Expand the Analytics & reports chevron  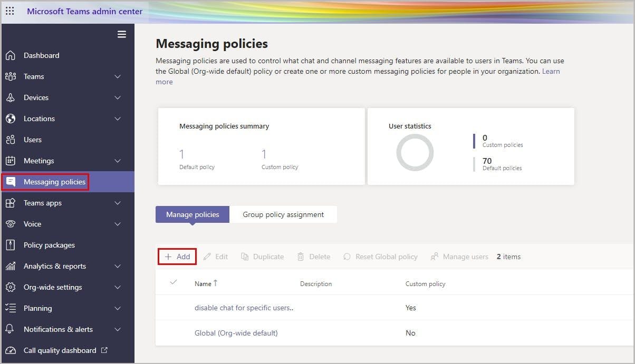[118, 266]
